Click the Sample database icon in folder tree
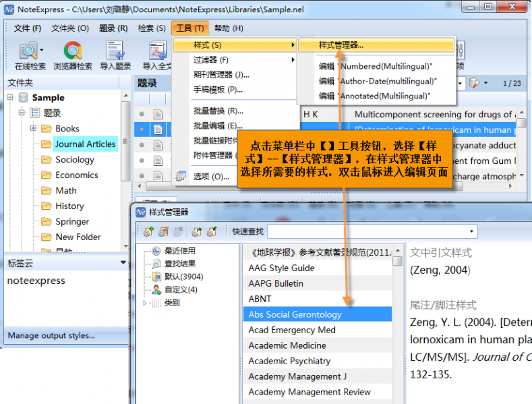The image size is (532, 404). tap(23, 97)
